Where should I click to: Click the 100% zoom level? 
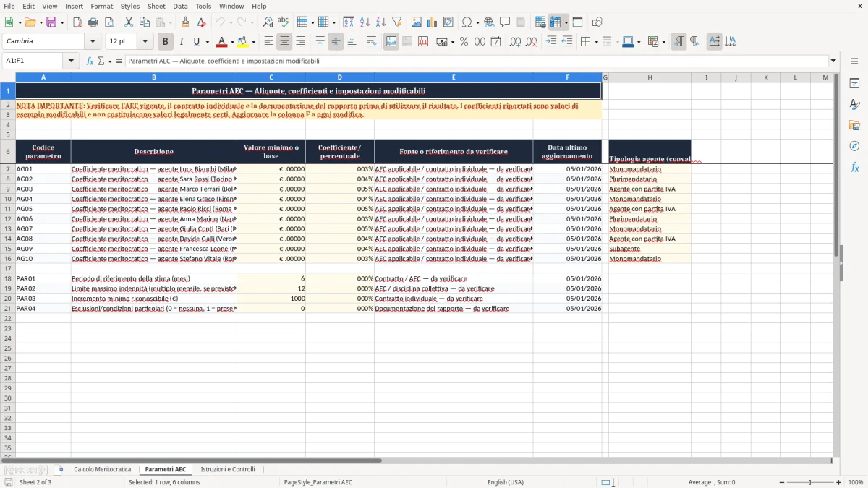[856, 482]
